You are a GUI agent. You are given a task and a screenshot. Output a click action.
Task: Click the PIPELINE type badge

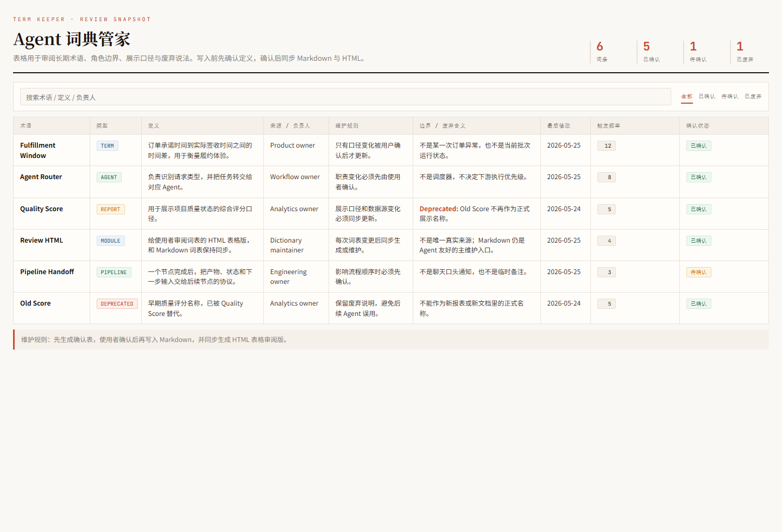(114, 273)
